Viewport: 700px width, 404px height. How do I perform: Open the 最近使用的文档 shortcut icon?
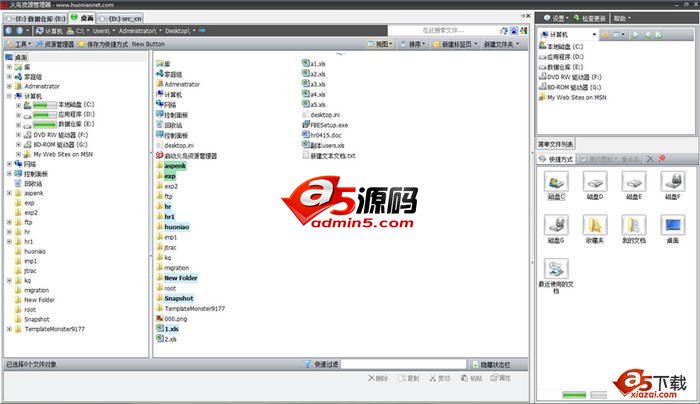coord(556,269)
